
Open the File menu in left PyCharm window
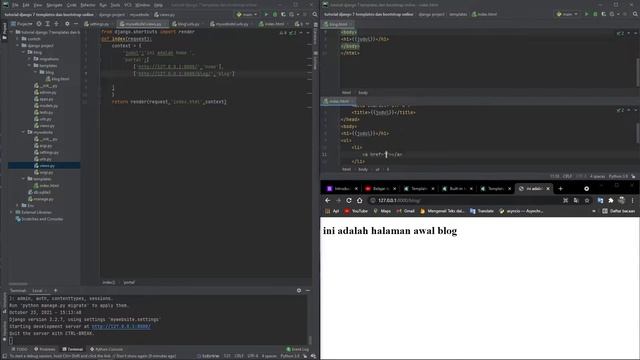click(x=15, y=5)
